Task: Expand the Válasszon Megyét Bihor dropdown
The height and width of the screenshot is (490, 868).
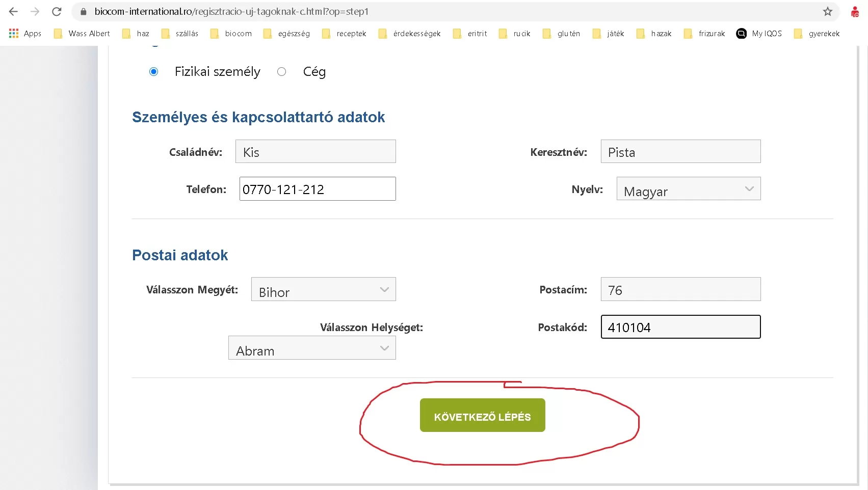Action: (x=323, y=289)
